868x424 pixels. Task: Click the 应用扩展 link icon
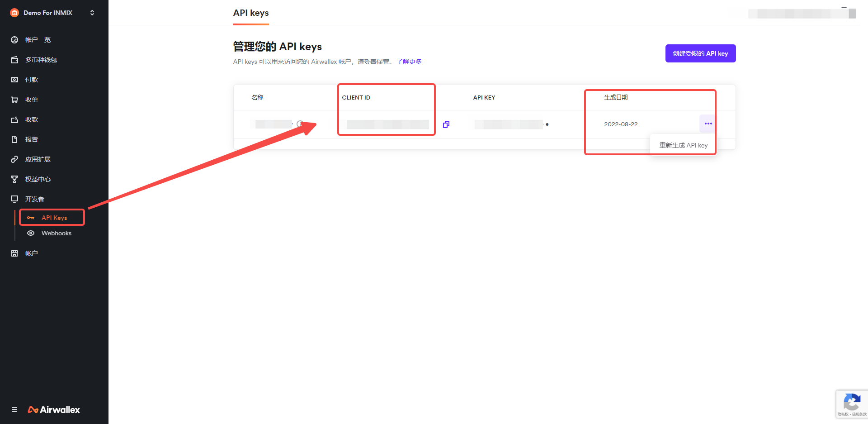pos(14,159)
